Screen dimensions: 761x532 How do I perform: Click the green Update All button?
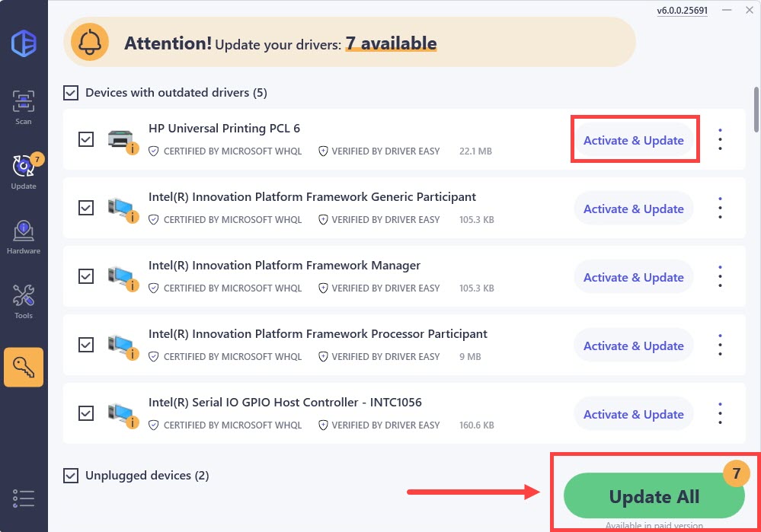click(654, 497)
